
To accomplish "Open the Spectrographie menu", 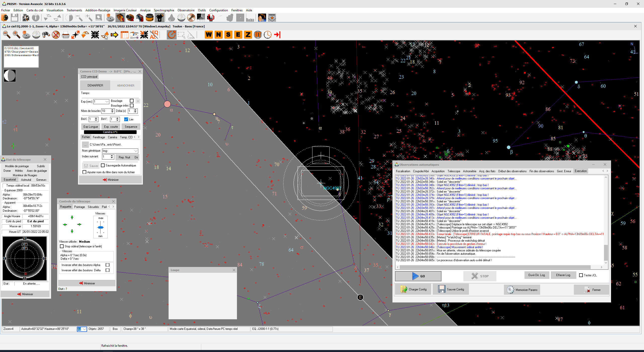I will coord(164,10).
